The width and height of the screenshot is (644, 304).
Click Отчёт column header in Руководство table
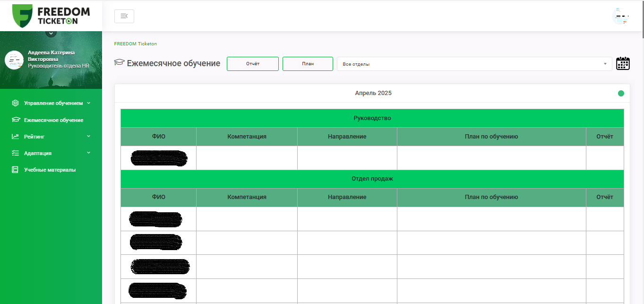[605, 137]
